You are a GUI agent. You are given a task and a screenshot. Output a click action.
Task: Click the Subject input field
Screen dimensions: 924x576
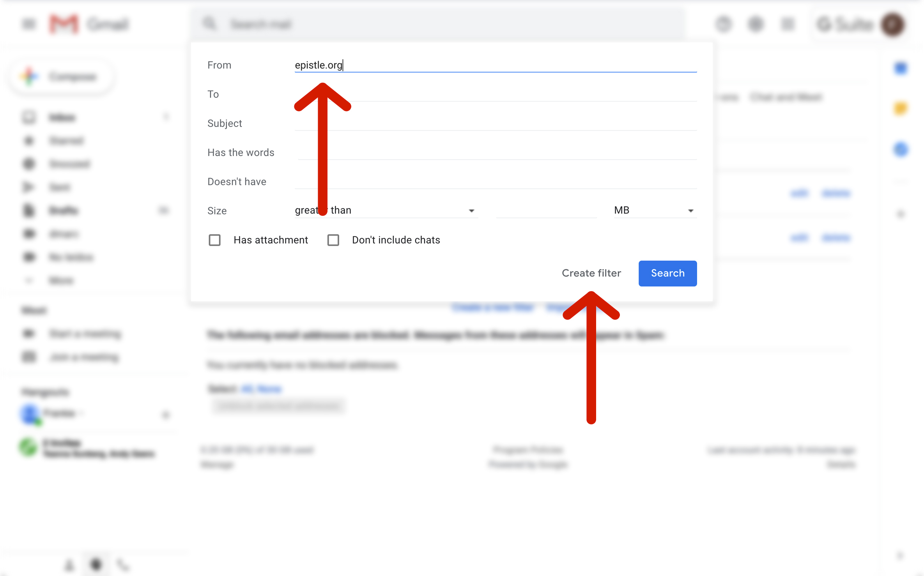(495, 123)
